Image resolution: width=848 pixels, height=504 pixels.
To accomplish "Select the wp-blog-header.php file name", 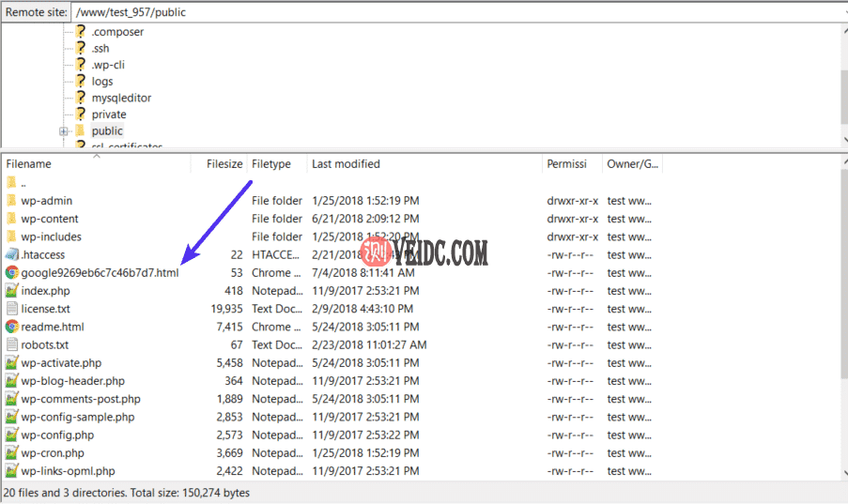I will tap(73, 381).
